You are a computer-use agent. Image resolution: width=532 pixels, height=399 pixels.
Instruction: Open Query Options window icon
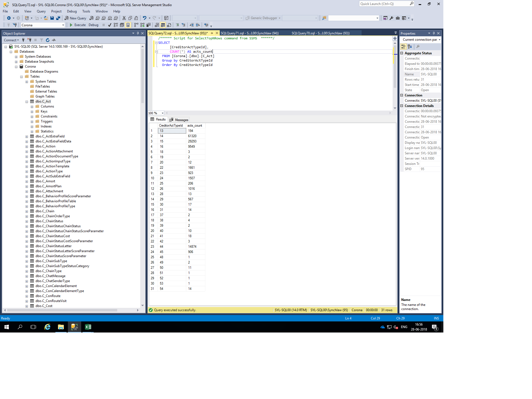coord(122,25)
